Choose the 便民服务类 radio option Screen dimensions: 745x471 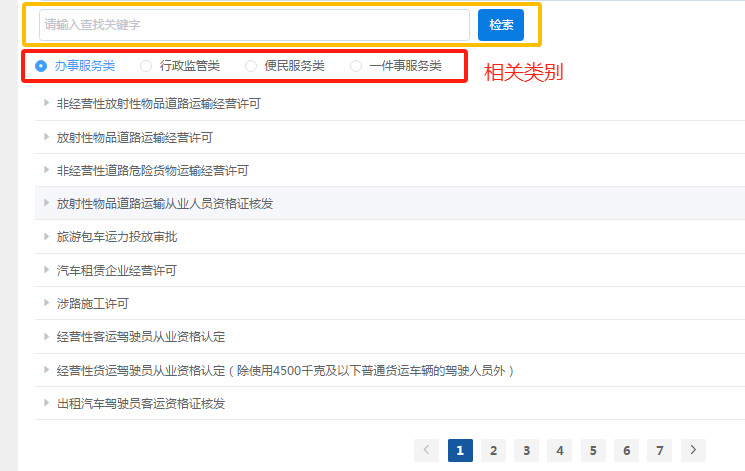(251, 66)
